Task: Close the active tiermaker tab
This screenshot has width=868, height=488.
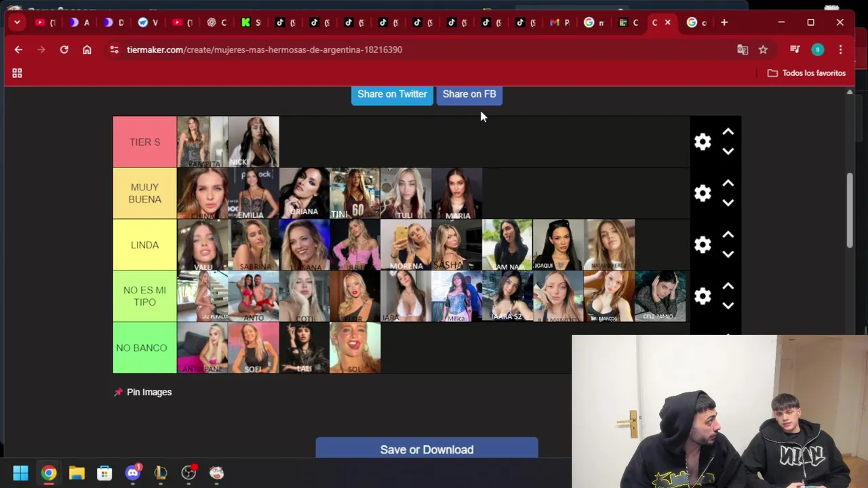Action: coord(668,22)
